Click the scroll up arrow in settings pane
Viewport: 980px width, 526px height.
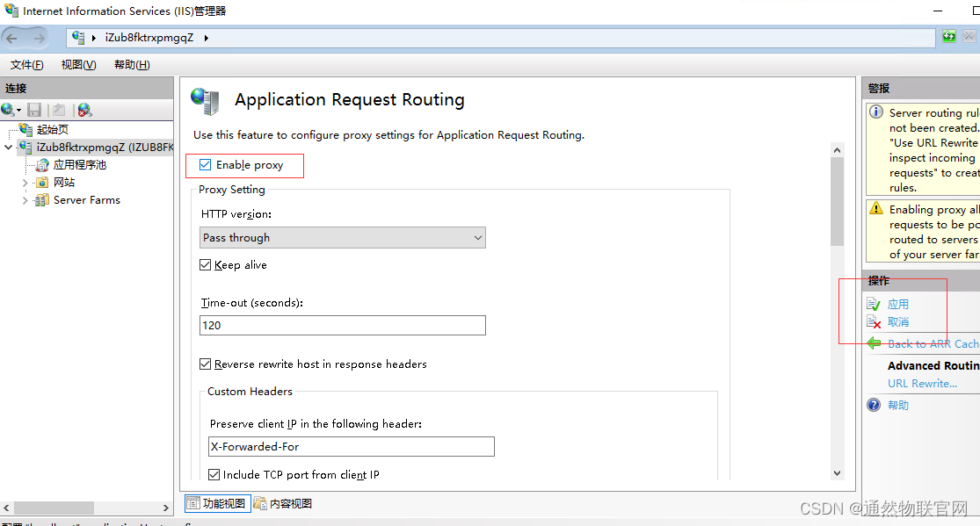837,150
